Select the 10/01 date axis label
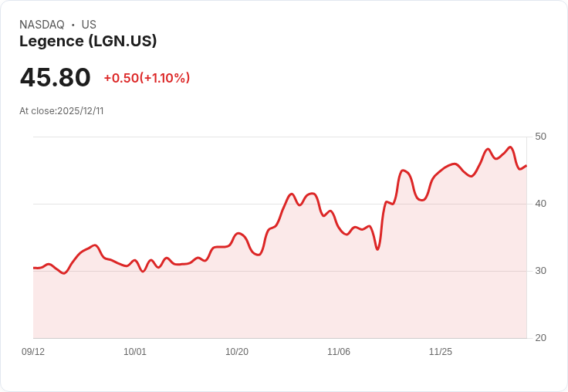This screenshot has height=392, width=568. pyautogui.click(x=135, y=352)
